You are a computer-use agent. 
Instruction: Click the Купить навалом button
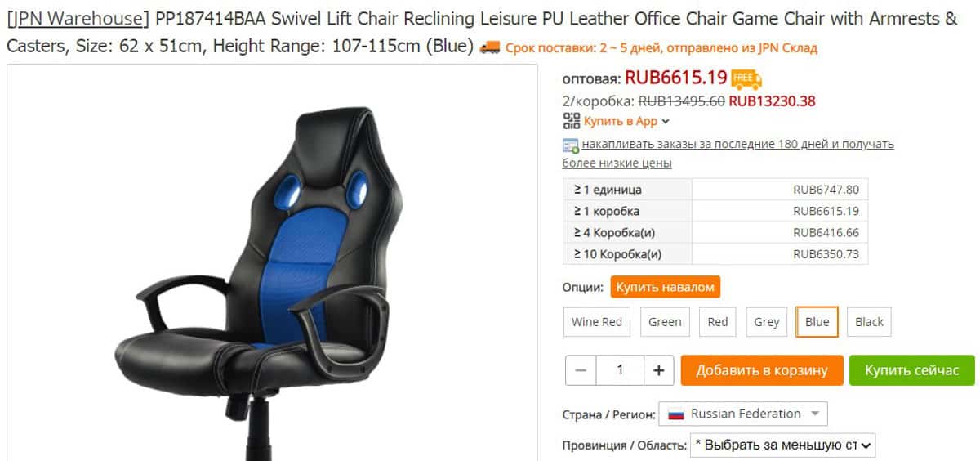tap(666, 287)
